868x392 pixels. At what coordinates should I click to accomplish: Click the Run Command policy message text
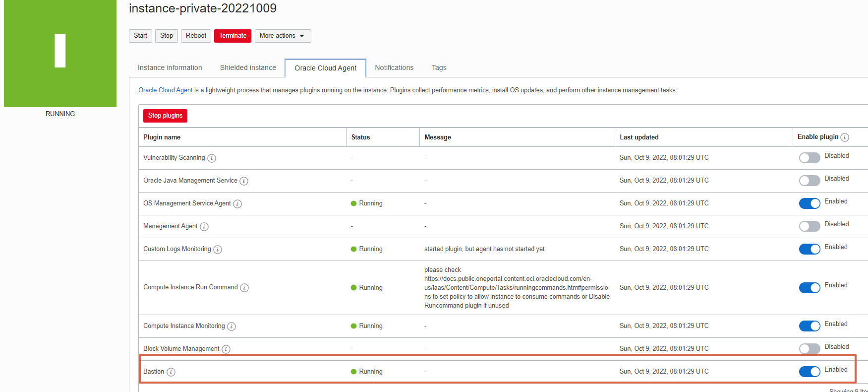(517, 288)
